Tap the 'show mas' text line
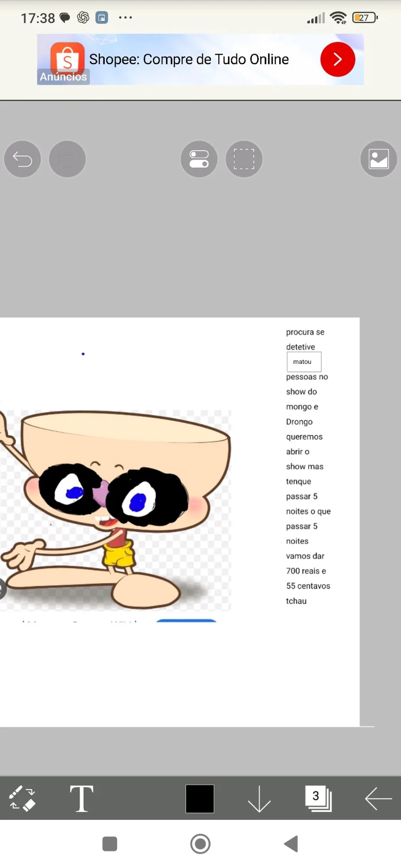The image size is (401, 868). click(304, 467)
